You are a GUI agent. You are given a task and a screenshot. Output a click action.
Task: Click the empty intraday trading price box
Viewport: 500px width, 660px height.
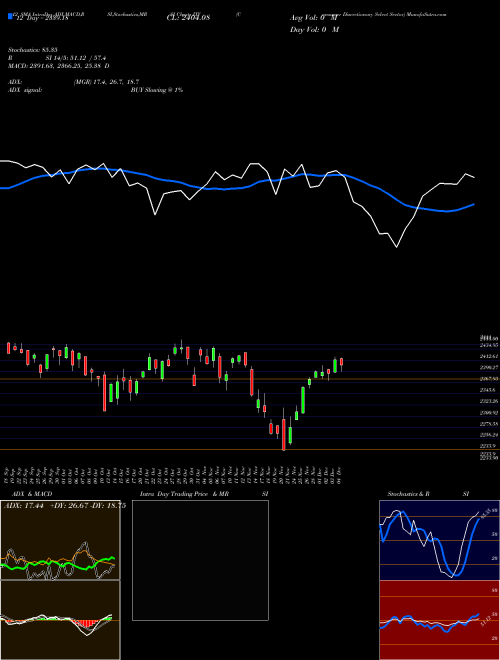point(200,560)
